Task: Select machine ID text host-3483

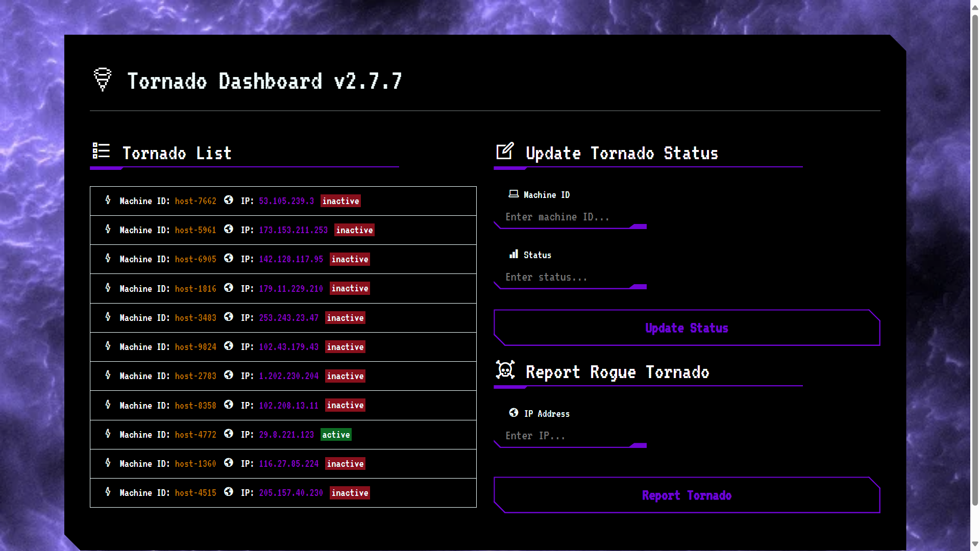Action: click(195, 318)
